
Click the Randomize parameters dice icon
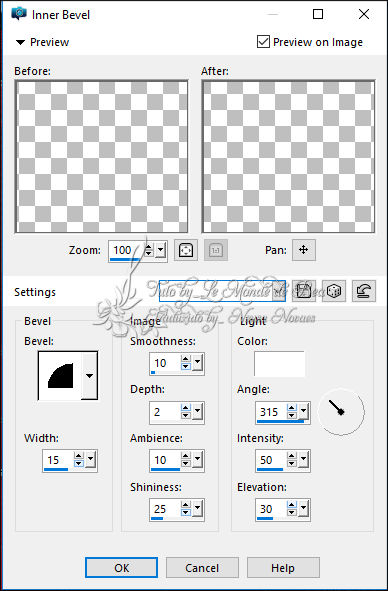point(334,291)
